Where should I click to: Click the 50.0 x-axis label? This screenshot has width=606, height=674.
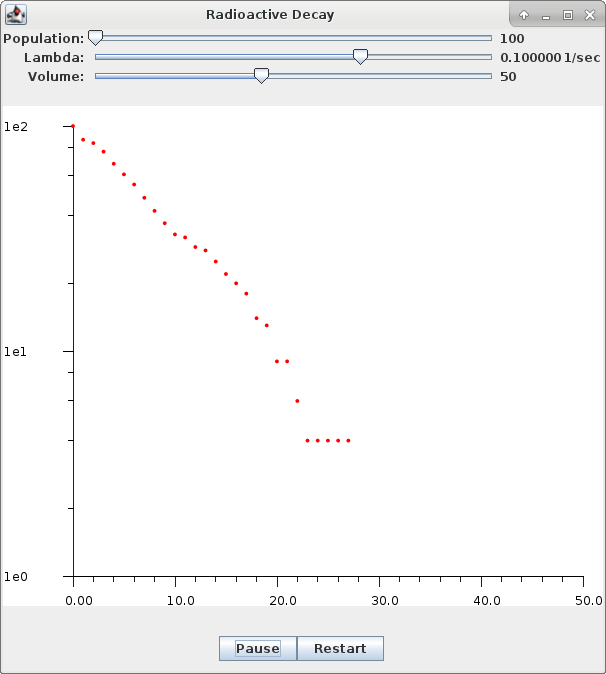point(589,600)
